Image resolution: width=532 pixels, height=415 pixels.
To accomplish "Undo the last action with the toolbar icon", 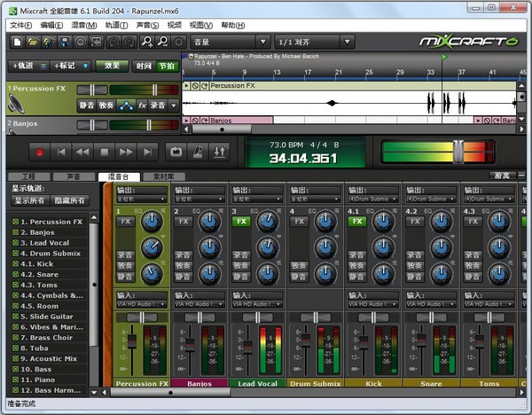I will pos(114,42).
